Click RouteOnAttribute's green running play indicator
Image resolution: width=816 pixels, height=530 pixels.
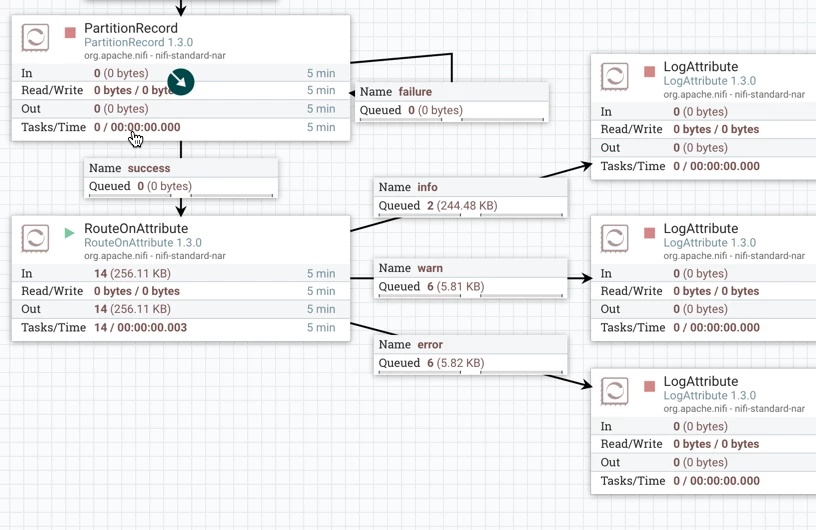[69, 233]
